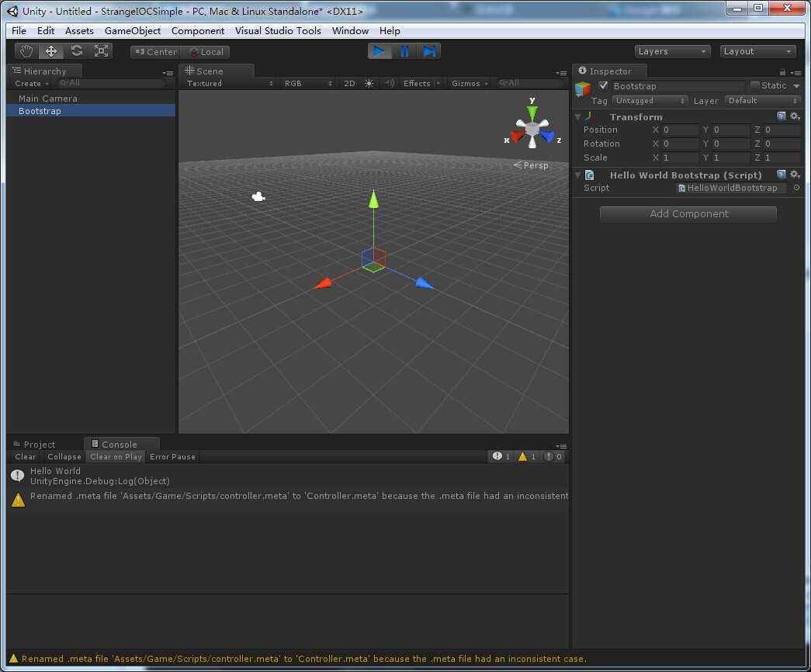Image resolution: width=811 pixels, height=672 pixels.
Task: Open the File menu
Action: (x=19, y=30)
